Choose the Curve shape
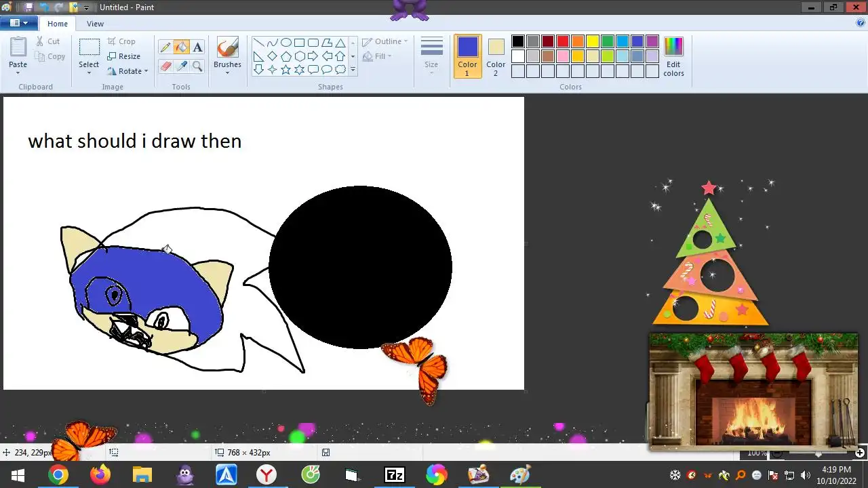868x488 pixels. [x=272, y=42]
